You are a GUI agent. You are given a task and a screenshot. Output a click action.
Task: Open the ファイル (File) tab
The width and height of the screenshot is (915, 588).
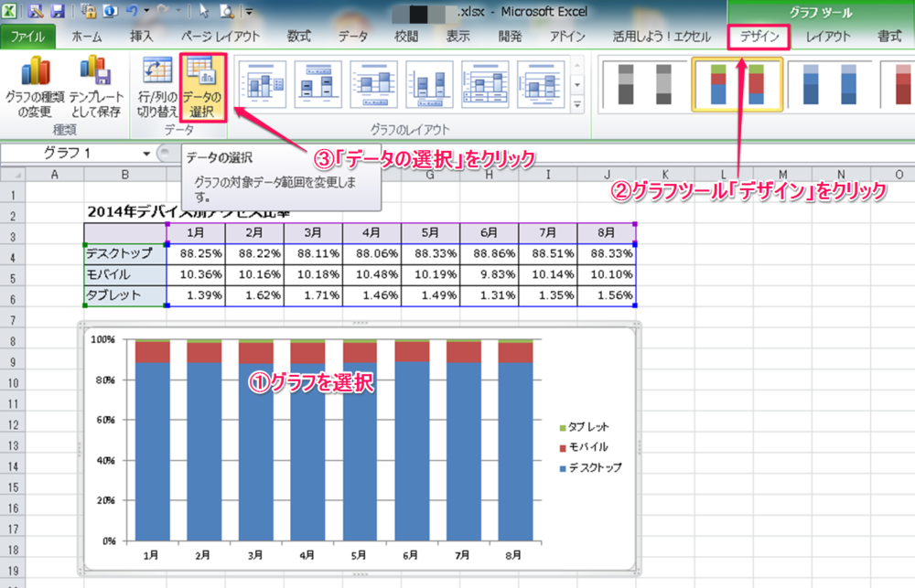coord(27,37)
